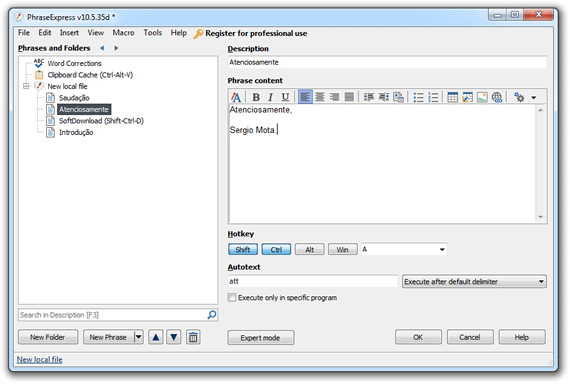
Task: Click the key icon for registration
Action: (x=198, y=34)
